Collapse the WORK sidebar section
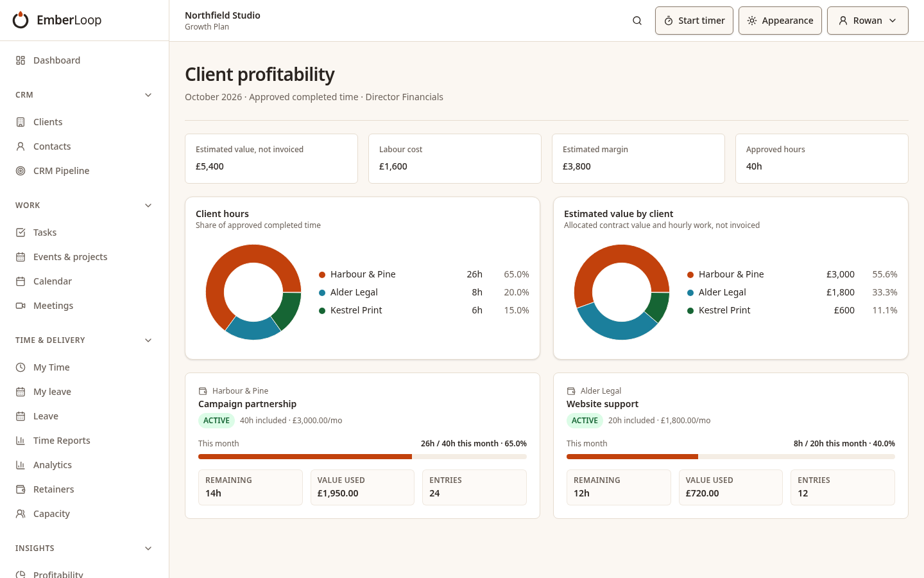This screenshot has height=578, width=924. (148, 206)
